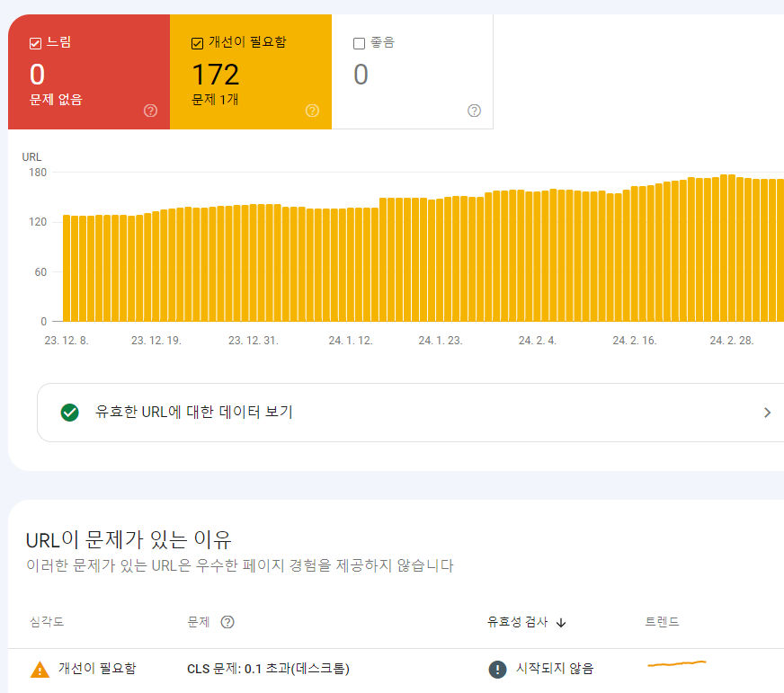Uncheck the 개선이 필요함 checkbox
This screenshot has width=784, height=693.
tap(198, 43)
